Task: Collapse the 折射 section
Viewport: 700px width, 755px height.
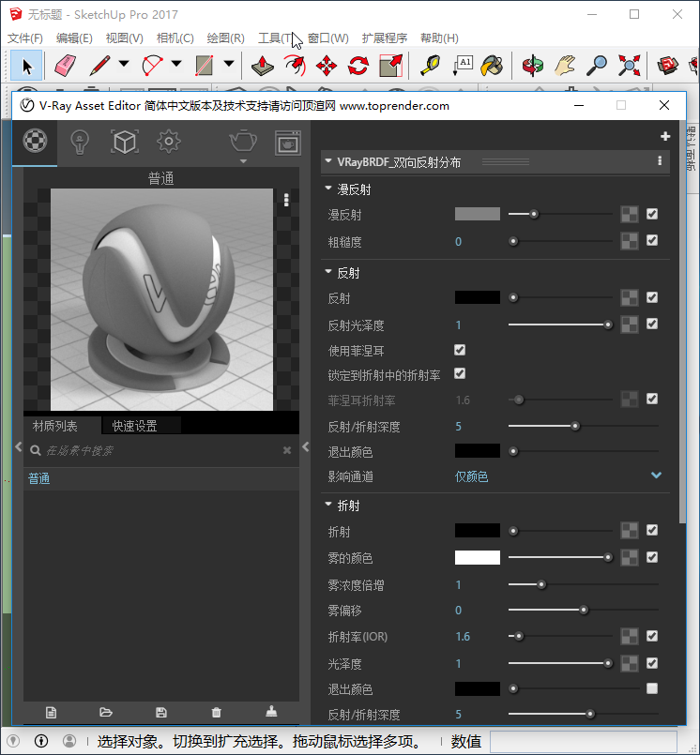Action: (328, 505)
